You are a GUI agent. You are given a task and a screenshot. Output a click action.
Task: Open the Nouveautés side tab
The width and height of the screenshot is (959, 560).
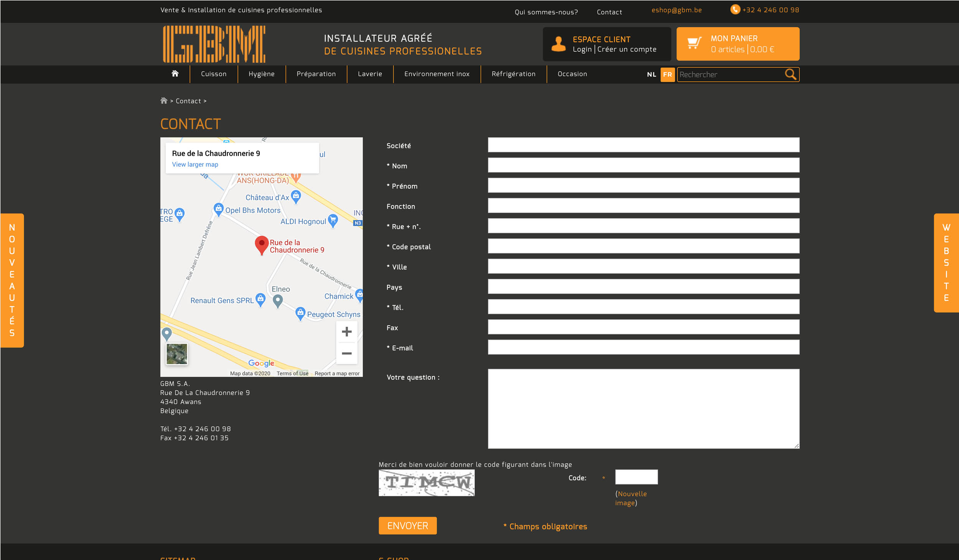[12, 280]
